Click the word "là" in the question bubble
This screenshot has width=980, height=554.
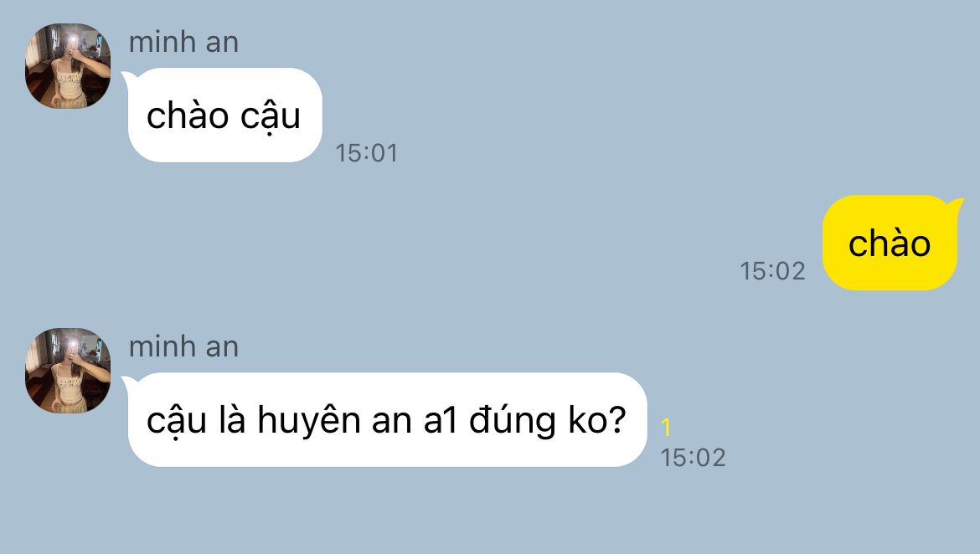(233, 420)
